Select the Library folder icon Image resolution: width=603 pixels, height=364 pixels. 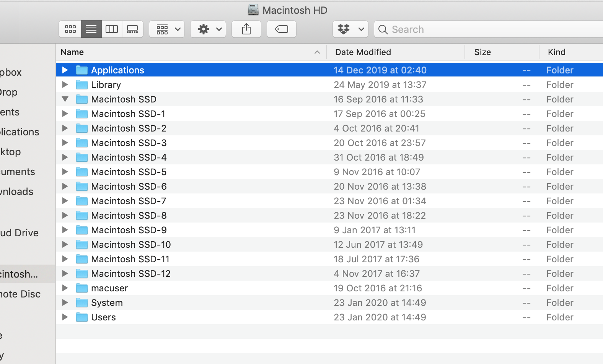point(81,84)
